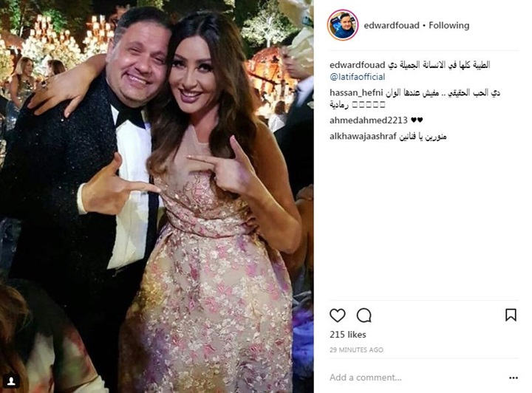The height and width of the screenshot is (393, 532).
Task: Click the Arabic caption text of the post
Action: 439,65
